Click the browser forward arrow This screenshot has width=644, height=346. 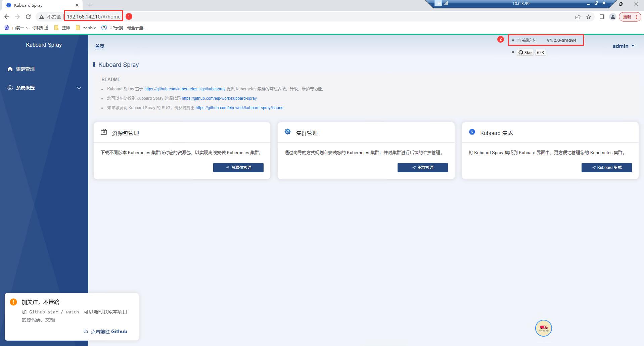click(x=17, y=17)
